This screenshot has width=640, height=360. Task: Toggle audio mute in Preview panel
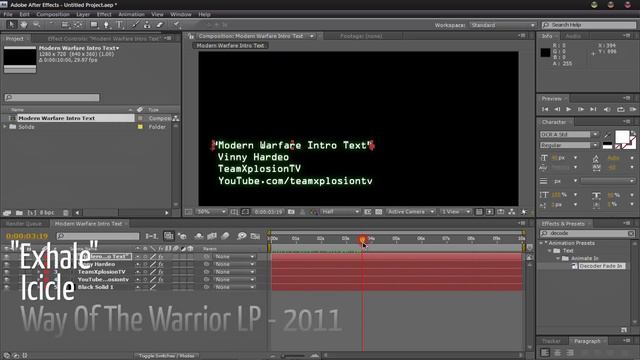[x=607, y=109]
